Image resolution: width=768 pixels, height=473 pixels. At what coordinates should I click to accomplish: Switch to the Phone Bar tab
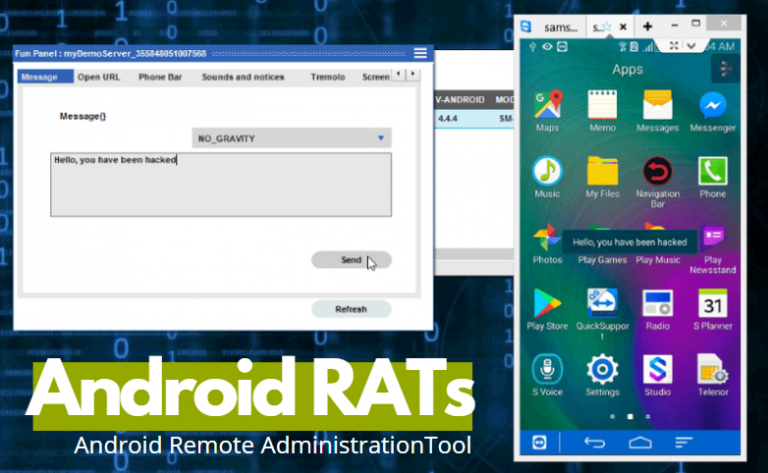click(x=160, y=77)
